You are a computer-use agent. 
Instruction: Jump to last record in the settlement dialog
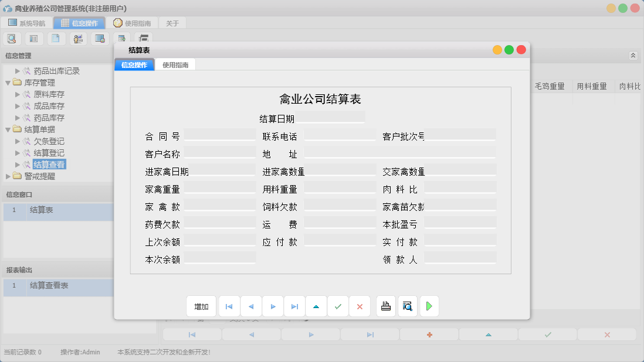[x=294, y=306]
